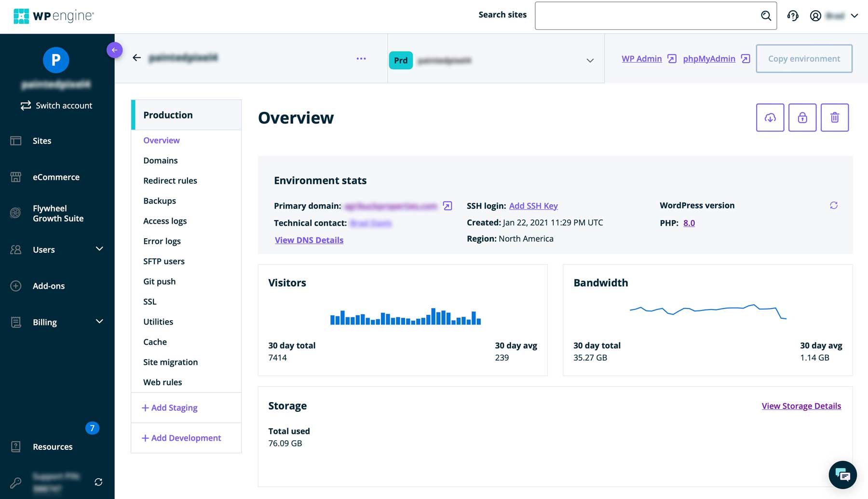The height and width of the screenshot is (499, 868).
Task: Open the Prd environment selector dropdown
Action: (x=589, y=60)
